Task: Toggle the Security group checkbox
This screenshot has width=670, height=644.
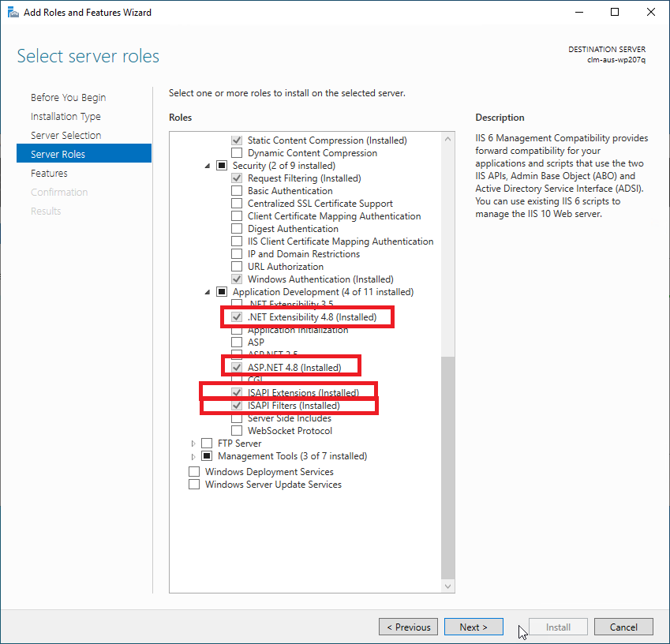Action: [x=222, y=166]
